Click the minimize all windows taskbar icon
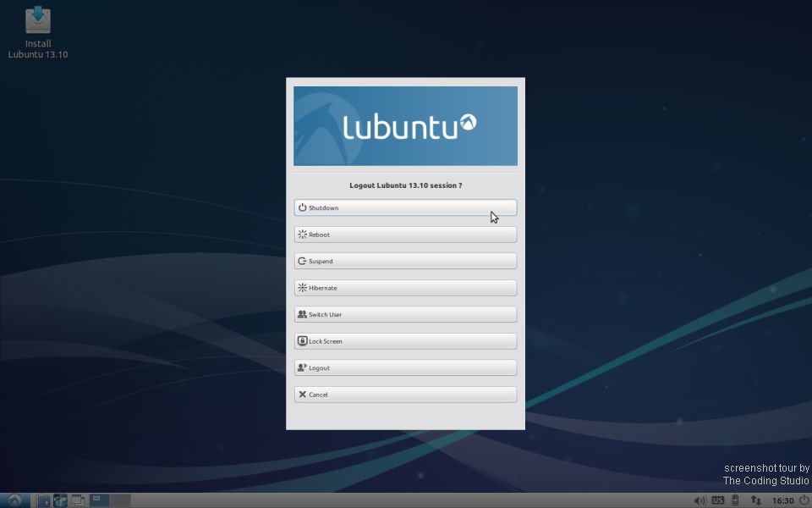 78,500
